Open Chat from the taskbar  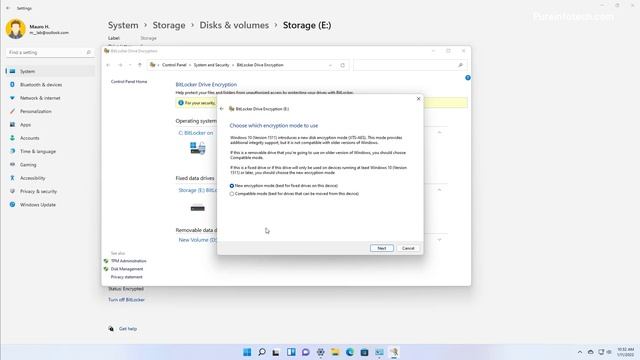coord(306,352)
